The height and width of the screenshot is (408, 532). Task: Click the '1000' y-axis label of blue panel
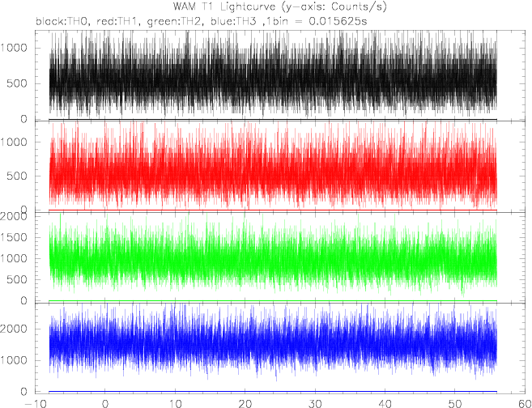point(14,360)
